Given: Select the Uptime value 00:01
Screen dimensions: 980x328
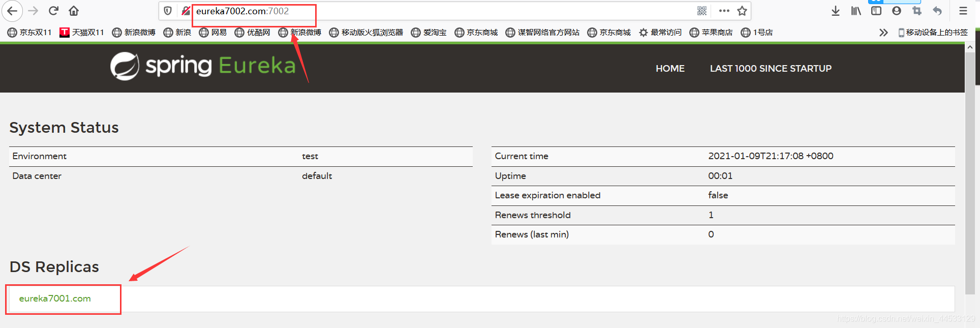Looking at the screenshot, I should pos(720,176).
